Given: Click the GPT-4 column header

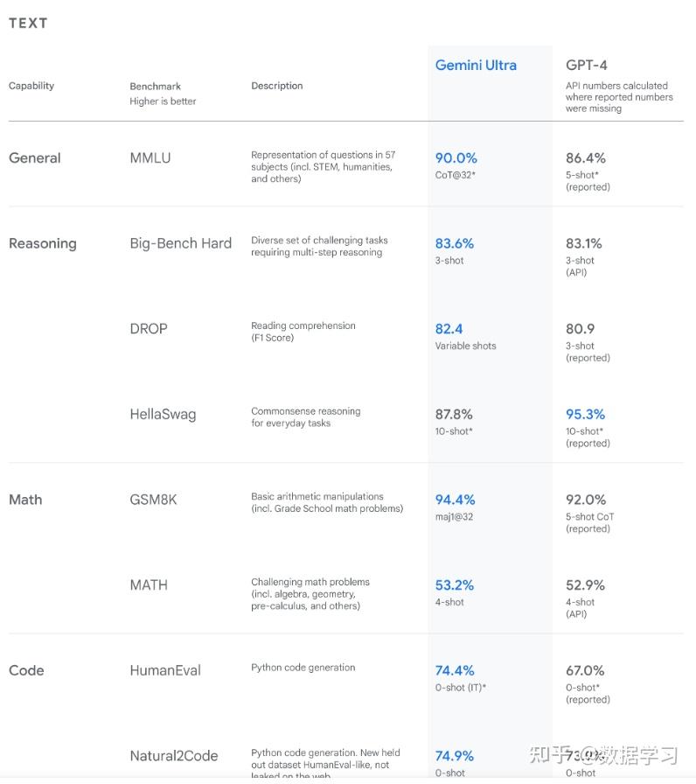Looking at the screenshot, I should pos(587,66).
